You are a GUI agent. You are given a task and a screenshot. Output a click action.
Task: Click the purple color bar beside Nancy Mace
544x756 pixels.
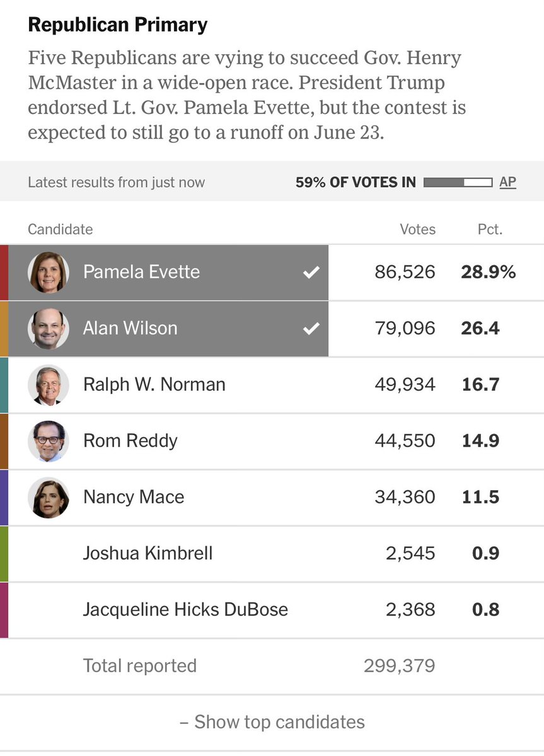[4, 498]
